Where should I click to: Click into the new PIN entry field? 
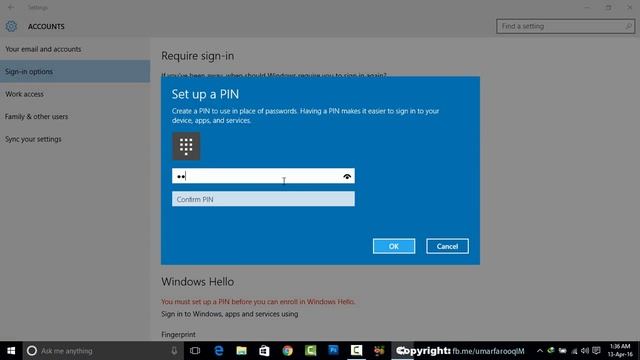point(263,176)
